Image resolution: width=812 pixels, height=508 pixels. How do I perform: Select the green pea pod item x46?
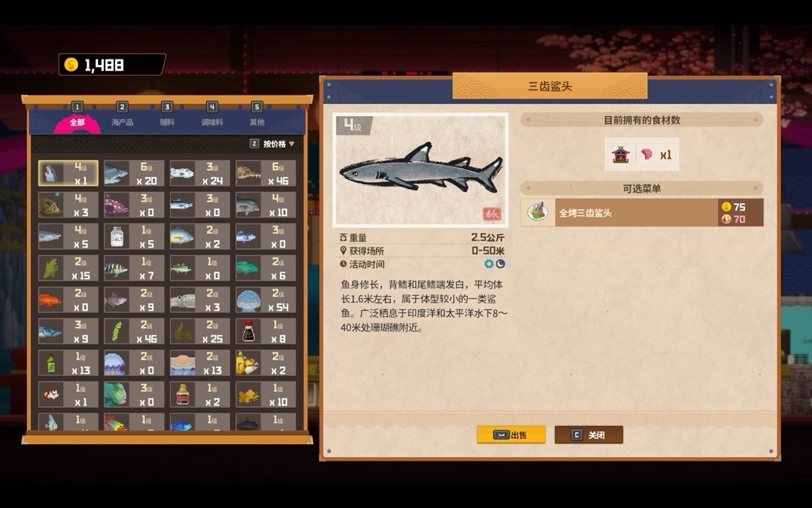pos(134,331)
